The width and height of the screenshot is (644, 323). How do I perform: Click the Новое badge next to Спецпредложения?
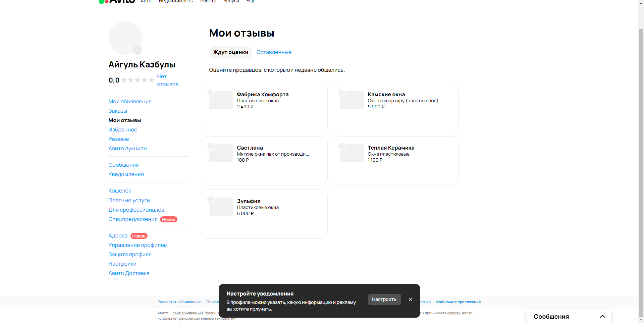169,220
